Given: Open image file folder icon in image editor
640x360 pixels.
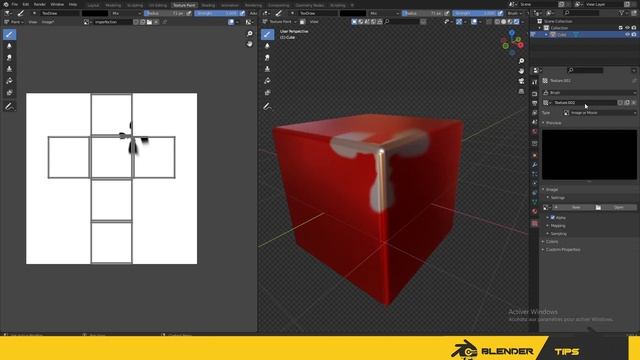Looking at the screenshot, I should point(149,22).
